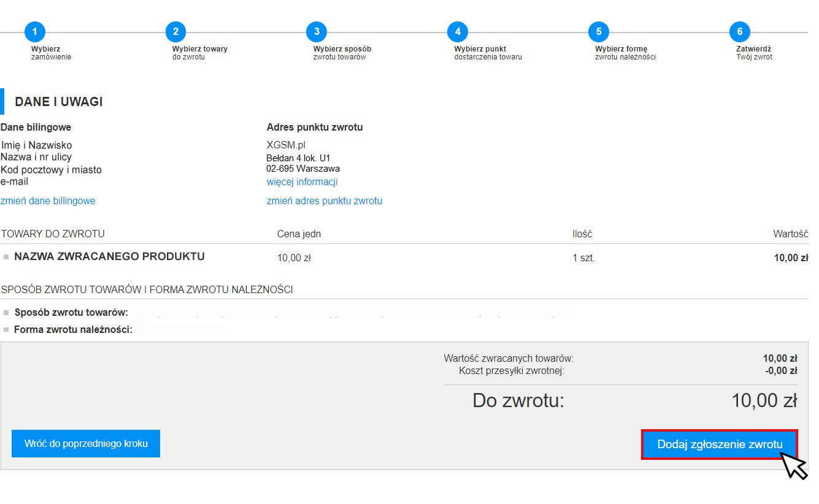Click the 'Forma zwrotu należności' label
This screenshot has width=819, height=504.
click(73, 330)
